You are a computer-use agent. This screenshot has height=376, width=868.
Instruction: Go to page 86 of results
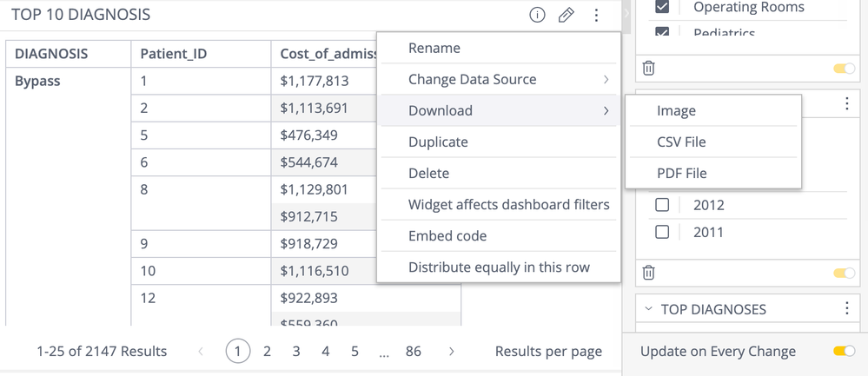(x=414, y=352)
